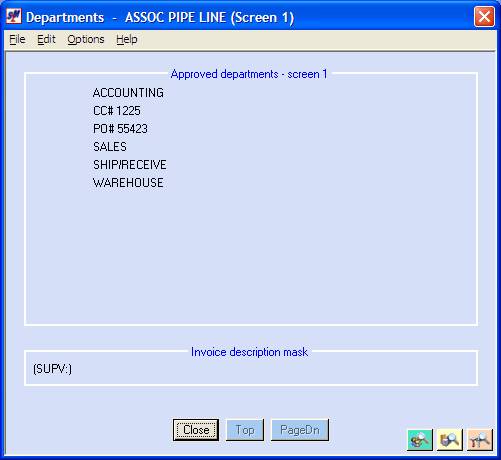
Task: Open the File menu
Action: point(17,39)
